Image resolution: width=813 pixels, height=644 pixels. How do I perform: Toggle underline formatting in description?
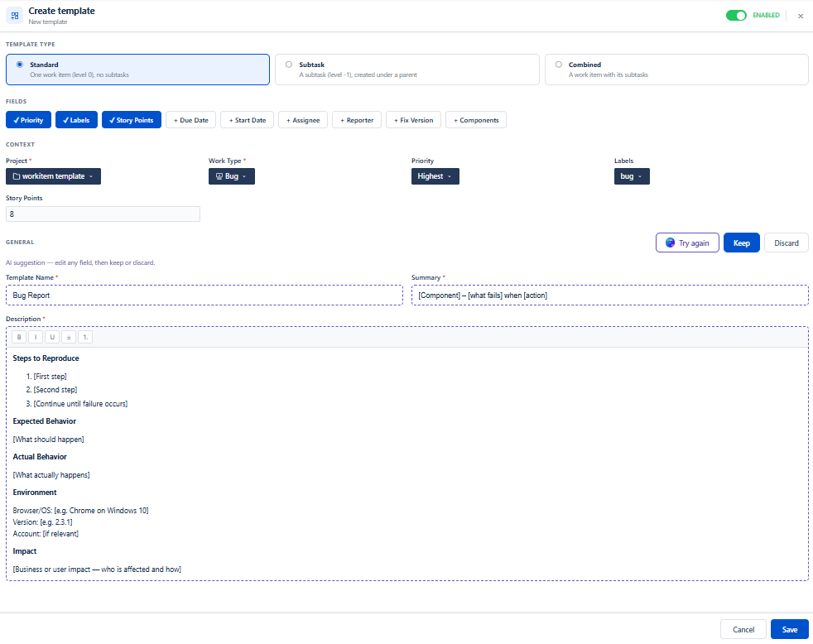point(52,337)
